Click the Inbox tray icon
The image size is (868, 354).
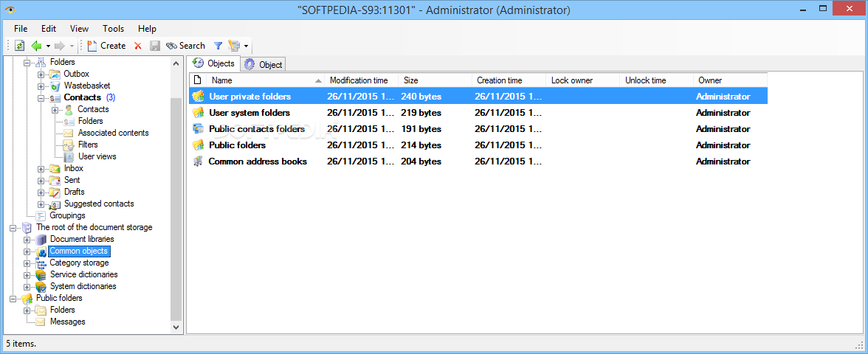[55, 168]
